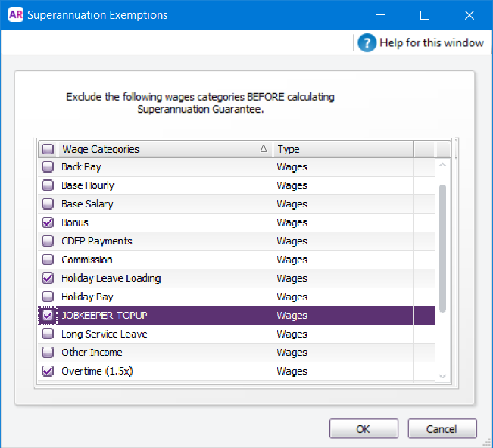
Task: Tick the Commission checkbox
Action: tap(48, 260)
